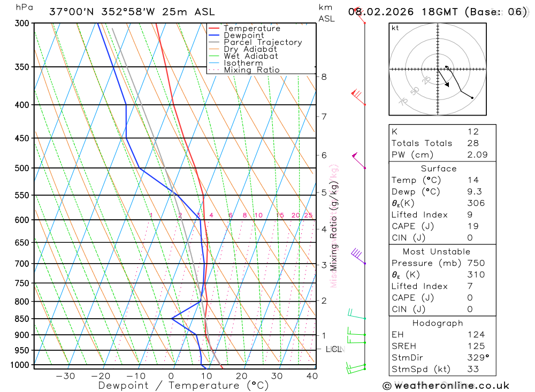This screenshot has height=392, width=535.
Task: Select the 'Dewpoint' legend label
Action: [x=244, y=35]
